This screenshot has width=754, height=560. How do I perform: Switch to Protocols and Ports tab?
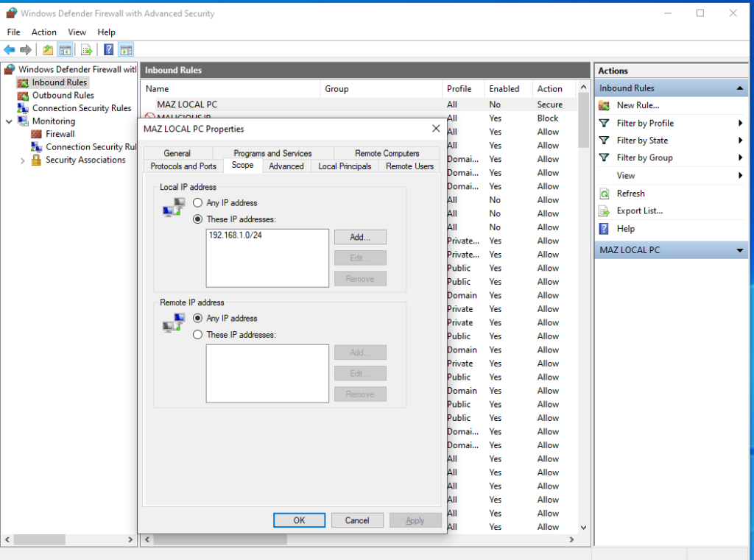(183, 166)
